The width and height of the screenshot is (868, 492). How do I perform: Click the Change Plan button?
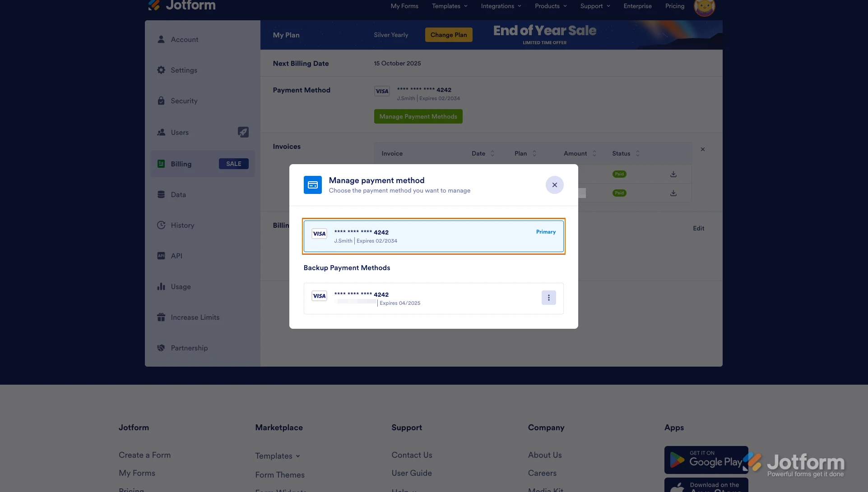tap(448, 35)
